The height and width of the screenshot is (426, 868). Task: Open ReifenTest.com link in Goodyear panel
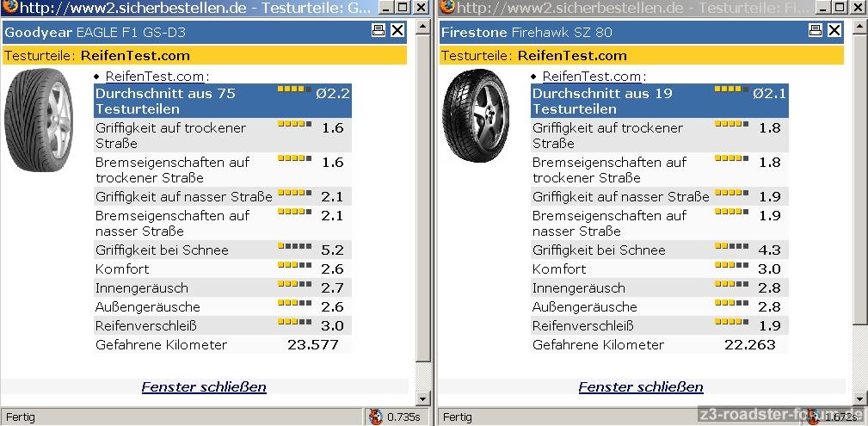coord(157,77)
